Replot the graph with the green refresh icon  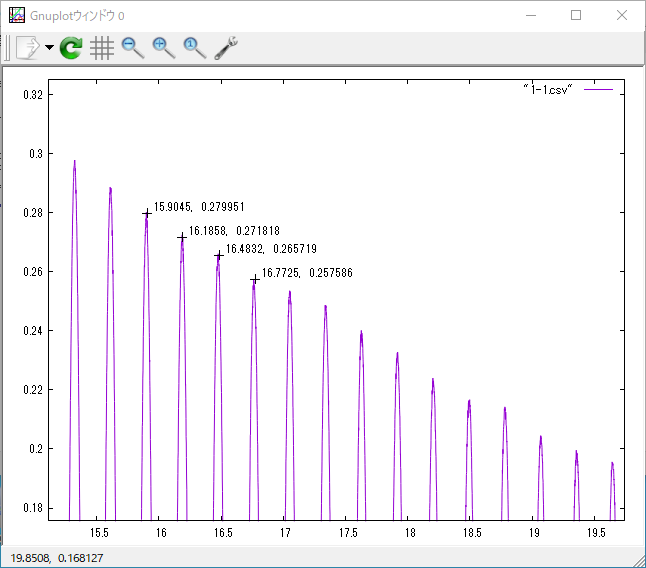[x=71, y=48]
